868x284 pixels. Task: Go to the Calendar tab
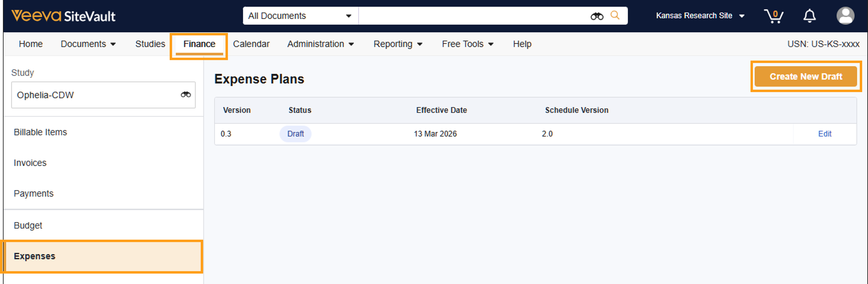pyautogui.click(x=251, y=44)
